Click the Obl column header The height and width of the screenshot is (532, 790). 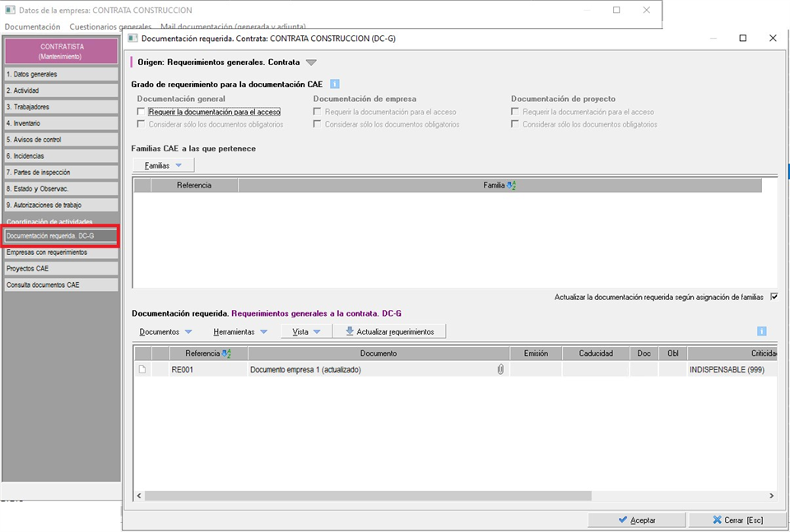[x=672, y=354]
